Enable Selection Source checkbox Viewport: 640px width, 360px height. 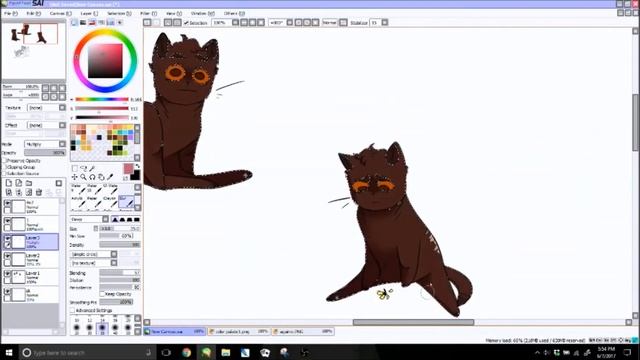click(5, 173)
